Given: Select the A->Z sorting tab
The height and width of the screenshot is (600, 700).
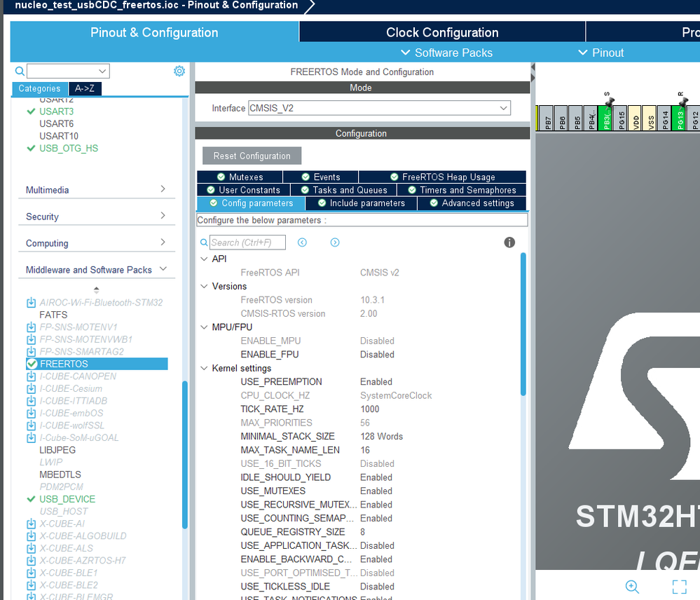Looking at the screenshot, I should [85, 88].
